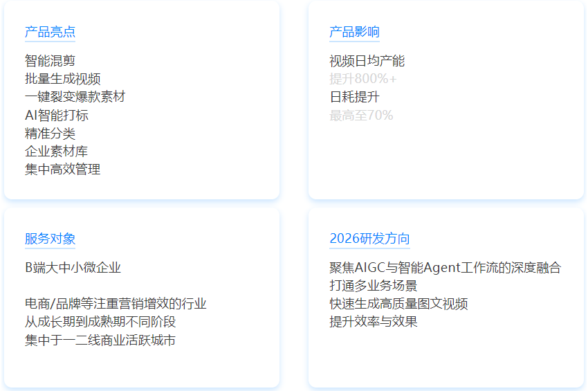Select the greyed 提升800%+ figure
588x391 pixels.
(x=363, y=79)
